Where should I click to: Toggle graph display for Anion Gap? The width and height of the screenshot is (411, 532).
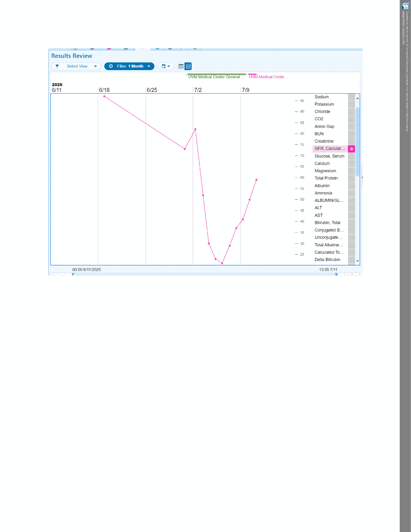[351, 126]
